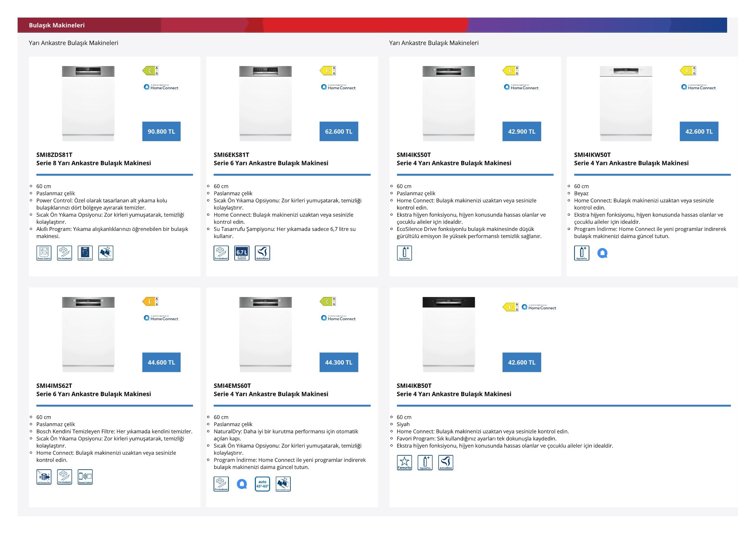Open Home Connect logo beside SMI4IKB50T energy label
The height and width of the screenshot is (534, 756).
(x=539, y=307)
